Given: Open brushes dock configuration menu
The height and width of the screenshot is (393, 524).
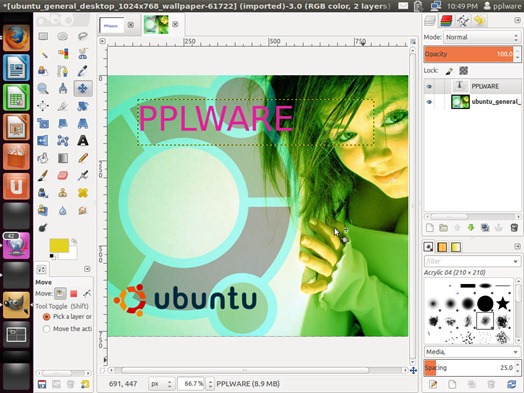Looking at the screenshot, I should [x=517, y=246].
